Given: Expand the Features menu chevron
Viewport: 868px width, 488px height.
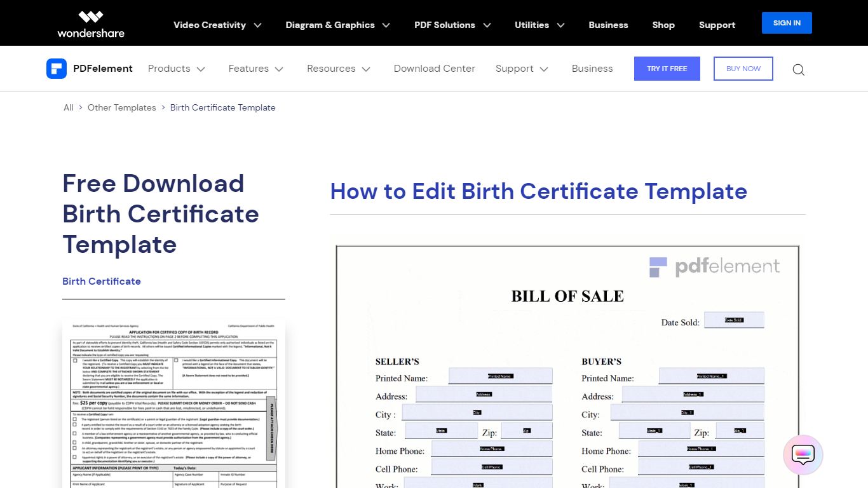Looking at the screenshot, I should [279, 69].
